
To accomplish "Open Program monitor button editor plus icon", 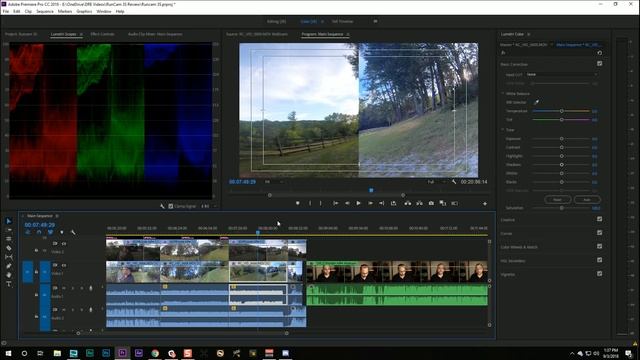I will pos(485,204).
